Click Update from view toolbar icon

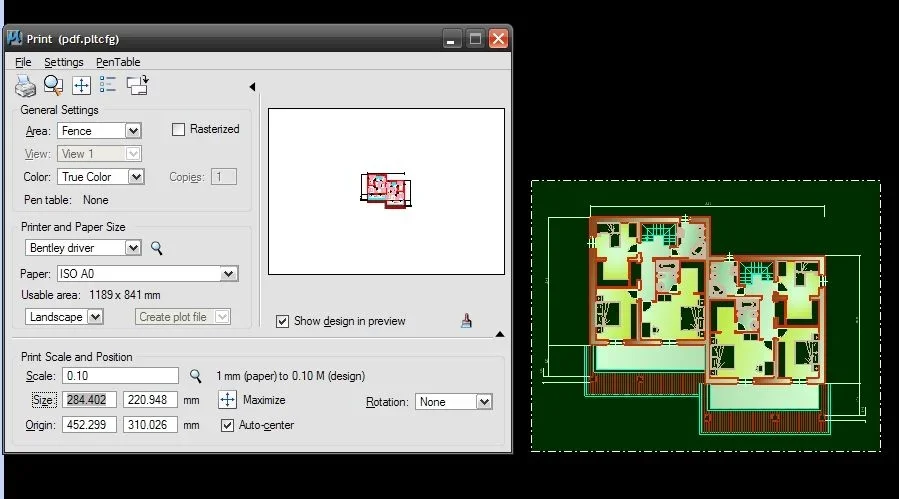point(138,85)
